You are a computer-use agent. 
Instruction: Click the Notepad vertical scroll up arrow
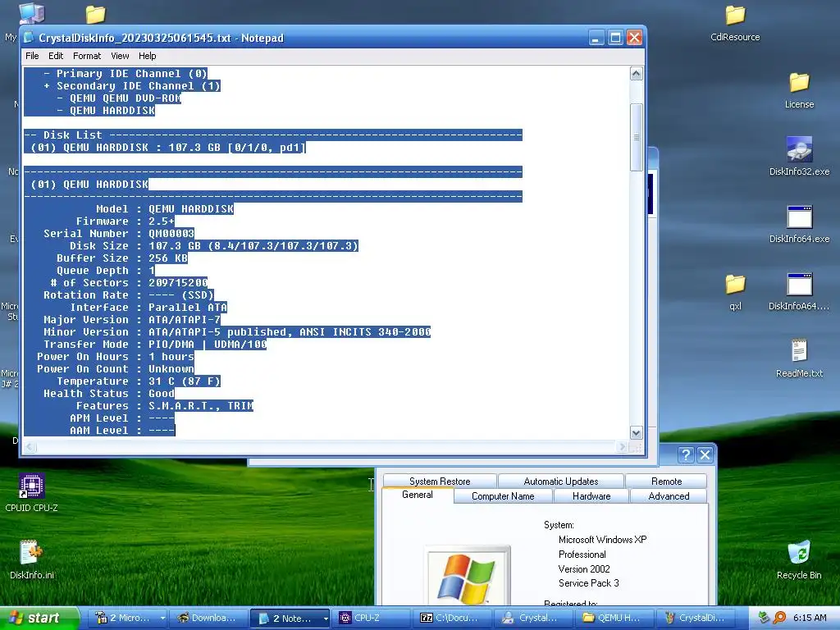point(636,73)
